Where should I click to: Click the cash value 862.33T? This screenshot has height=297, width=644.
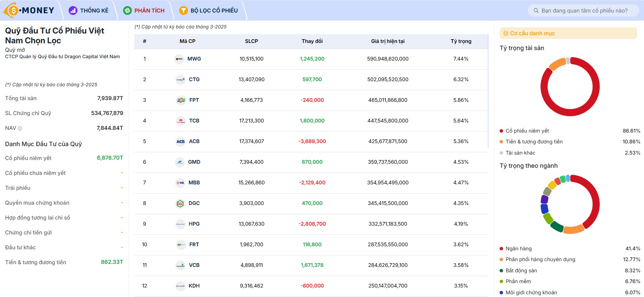pyautogui.click(x=112, y=262)
